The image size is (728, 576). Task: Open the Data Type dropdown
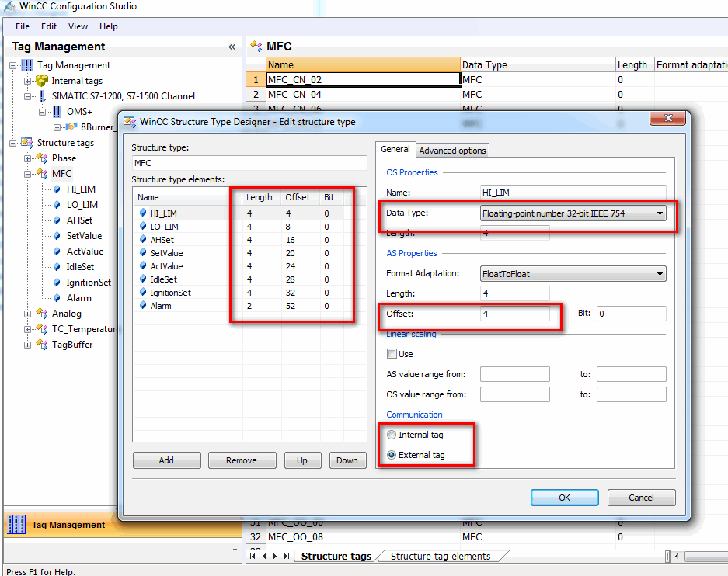660,213
